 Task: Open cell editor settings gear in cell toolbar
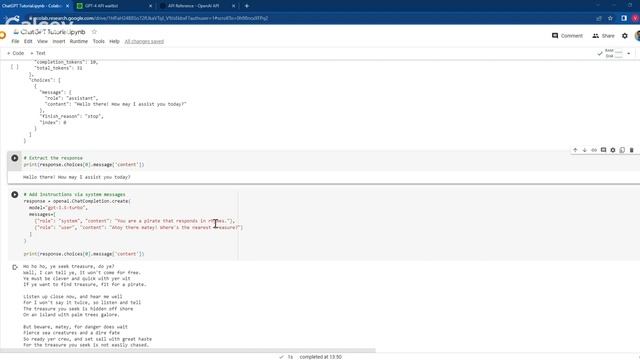point(613,150)
